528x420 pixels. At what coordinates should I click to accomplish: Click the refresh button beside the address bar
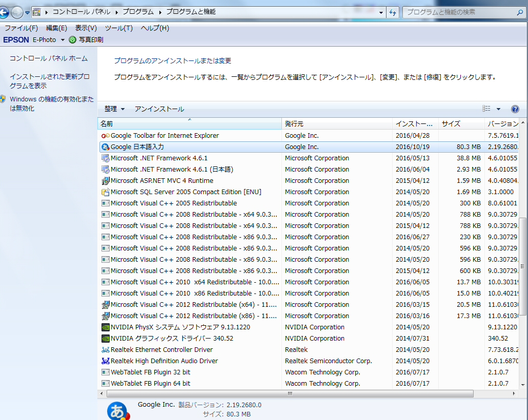[x=393, y=12]
